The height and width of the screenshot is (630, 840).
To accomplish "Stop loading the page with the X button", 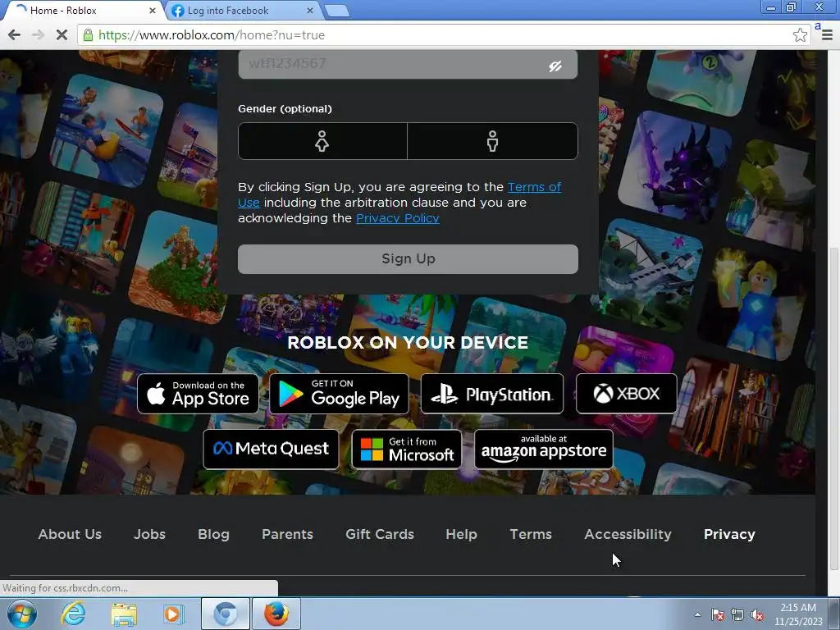I will coord(62,35).
